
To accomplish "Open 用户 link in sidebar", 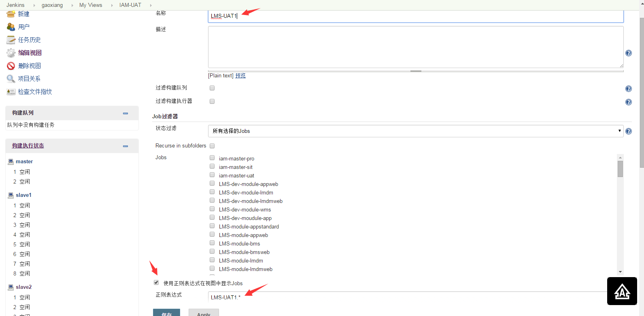I will coord(23,27).
